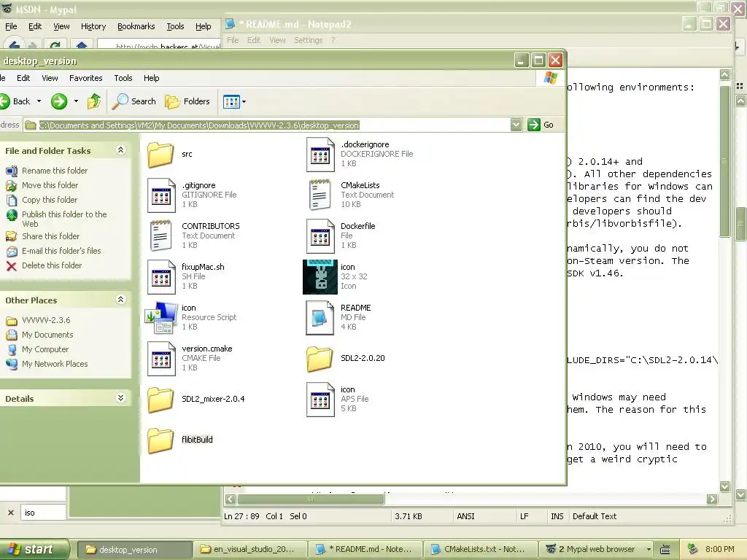Open the SDL2-2.0.20 folder
Image resolution: width=747 pixels, height=560 pixels.
[320, 358]
